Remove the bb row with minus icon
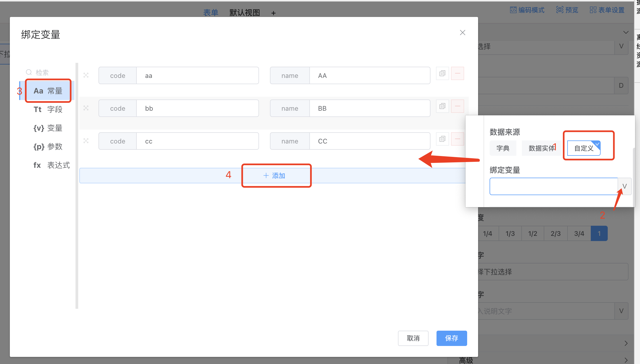The width and height of the screenshot is (640, 364). 457,106
